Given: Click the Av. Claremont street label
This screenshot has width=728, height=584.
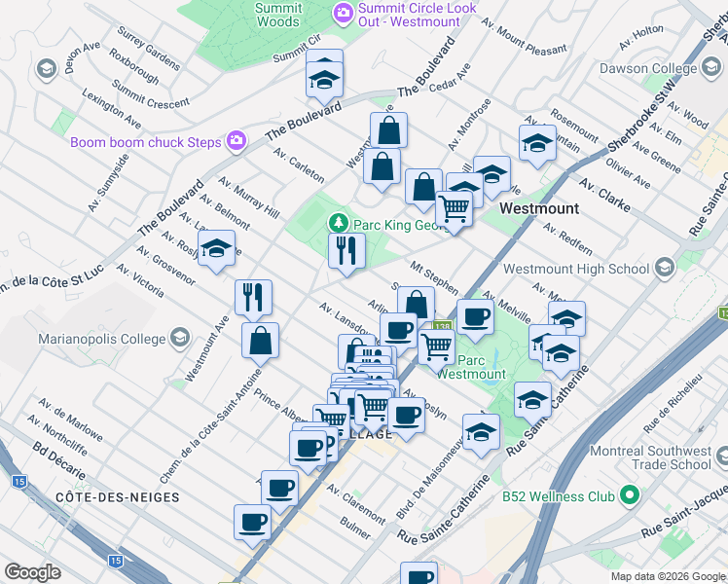Looking at the screenshot, I should [355, 503].
